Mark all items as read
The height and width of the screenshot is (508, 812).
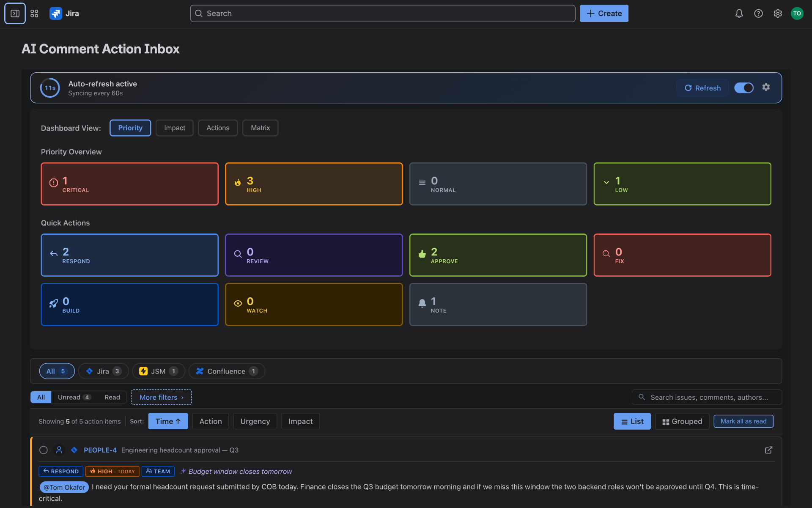coord(743,421)
